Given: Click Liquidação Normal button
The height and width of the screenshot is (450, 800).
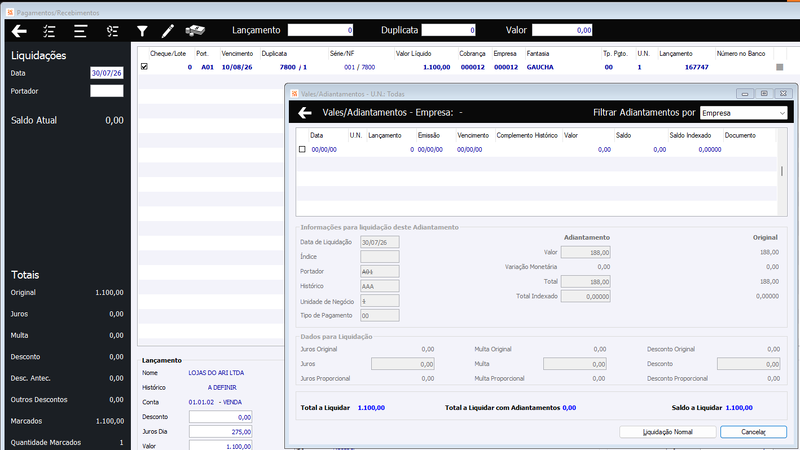Looking at the screenshot, I should point(667,432).
